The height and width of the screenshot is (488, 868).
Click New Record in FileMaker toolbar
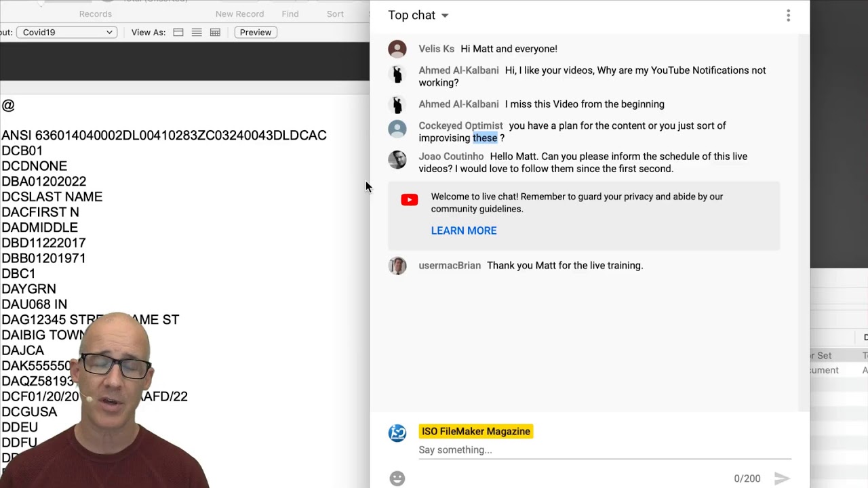point(239,14)
